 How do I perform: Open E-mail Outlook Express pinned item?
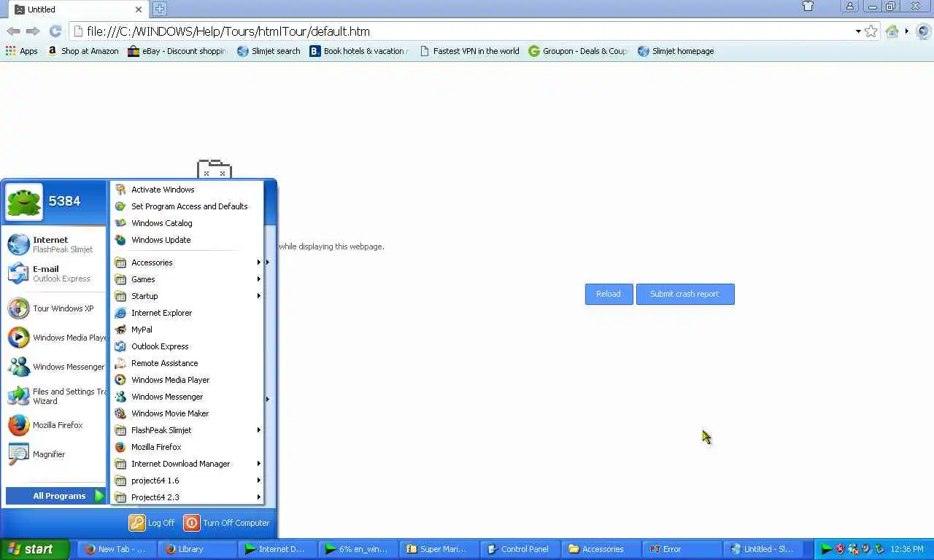(x=55, y=273)
